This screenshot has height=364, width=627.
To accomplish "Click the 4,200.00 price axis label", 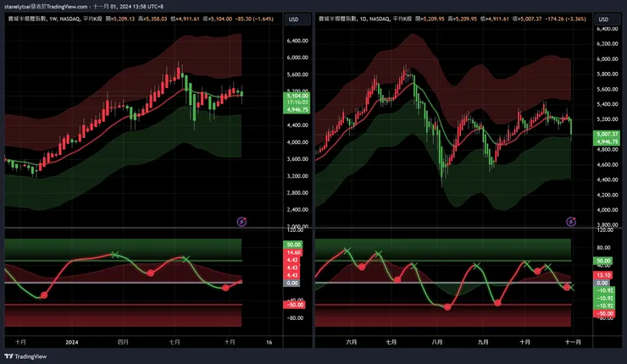I will click(x=607, y=195).
